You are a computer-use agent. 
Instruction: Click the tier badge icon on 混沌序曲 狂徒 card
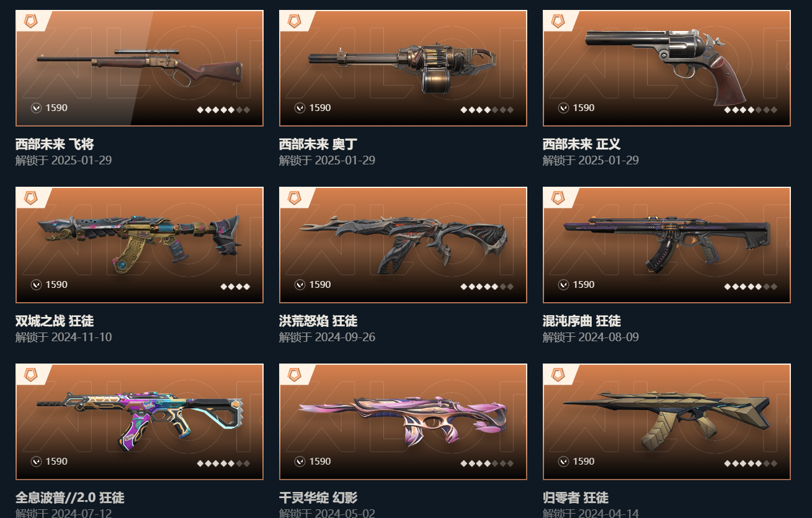click(x=558, y=198)
